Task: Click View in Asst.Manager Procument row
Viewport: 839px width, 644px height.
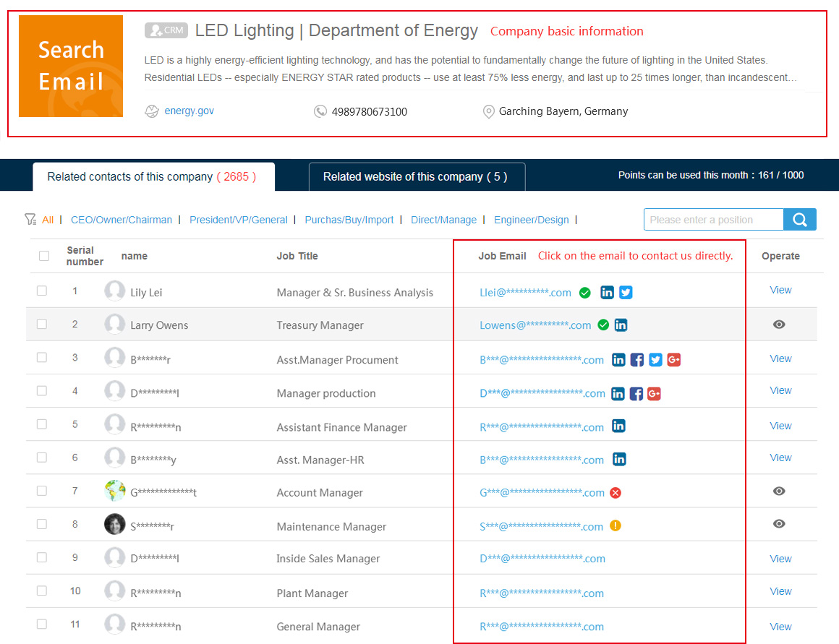Action: click(780, 359)
